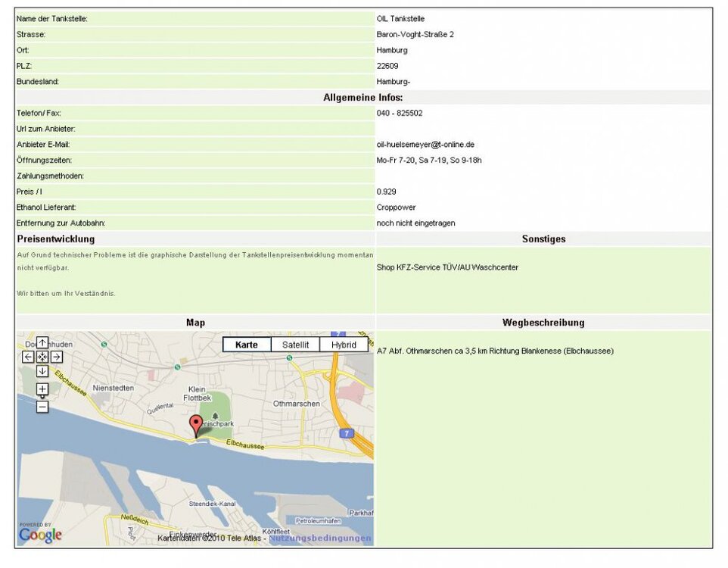Switch map to Hybrid view

coord(344,345)
